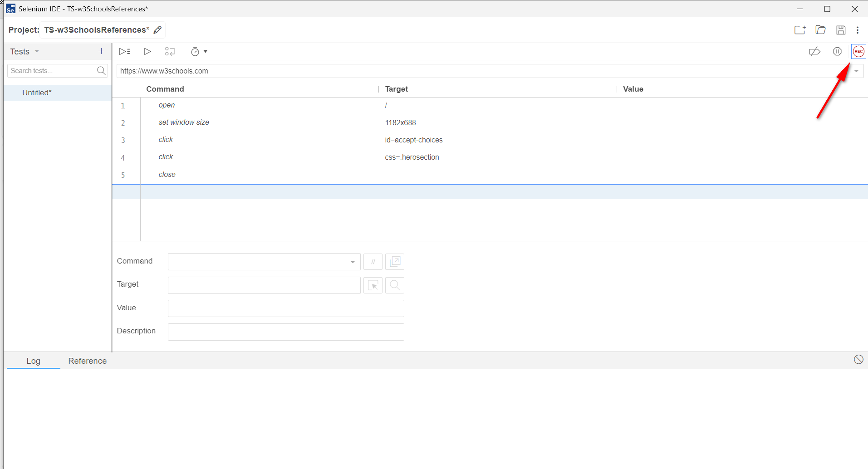Start recording with REC button
Viewport: 868px width, 469px height.
click(x=858, y=52)
